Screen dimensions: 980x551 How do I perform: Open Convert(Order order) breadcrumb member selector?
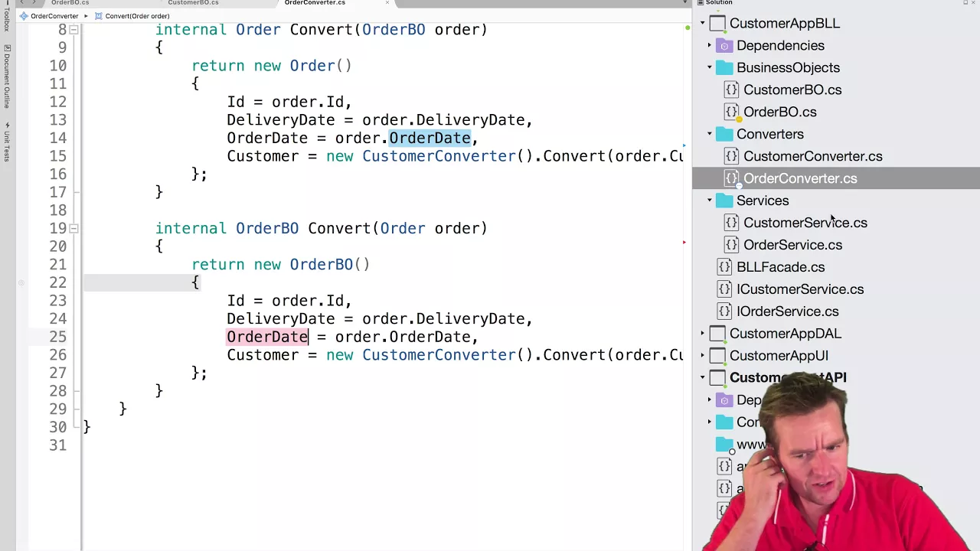coord(137,16)
